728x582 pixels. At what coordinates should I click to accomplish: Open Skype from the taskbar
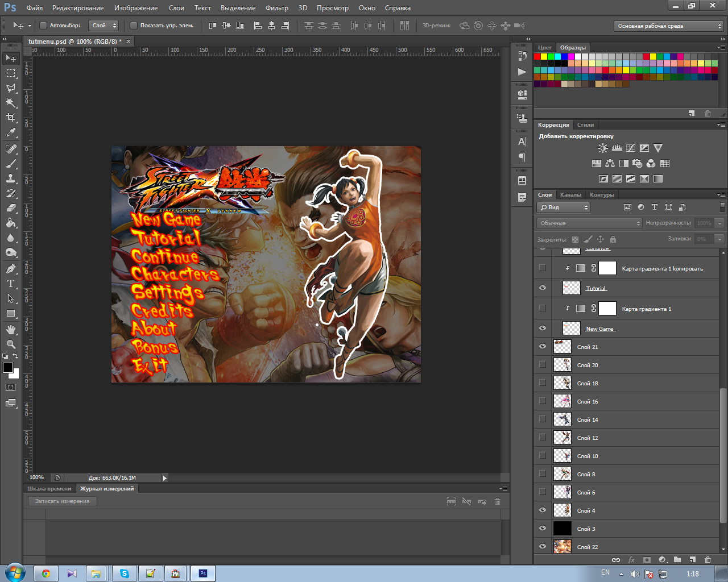click(x=124, y=573)
